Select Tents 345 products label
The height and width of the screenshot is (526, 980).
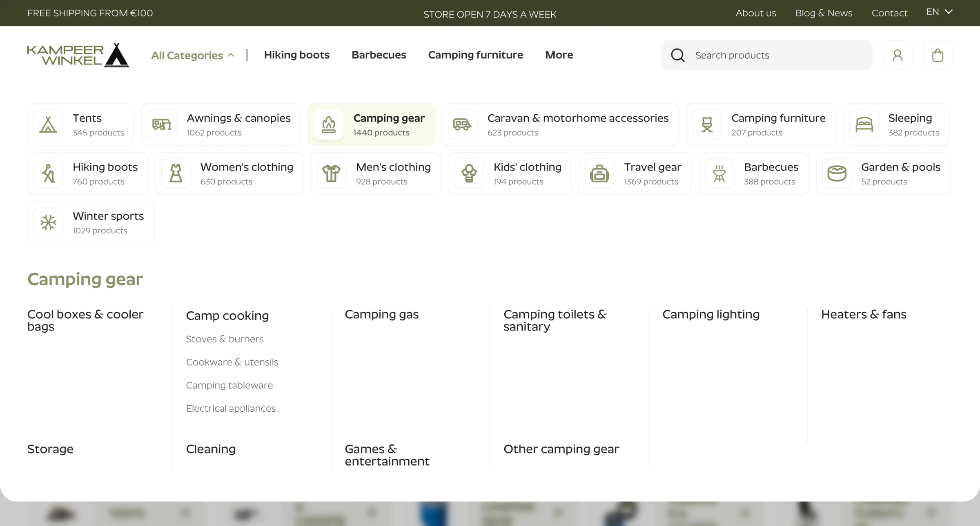[98, 124]
